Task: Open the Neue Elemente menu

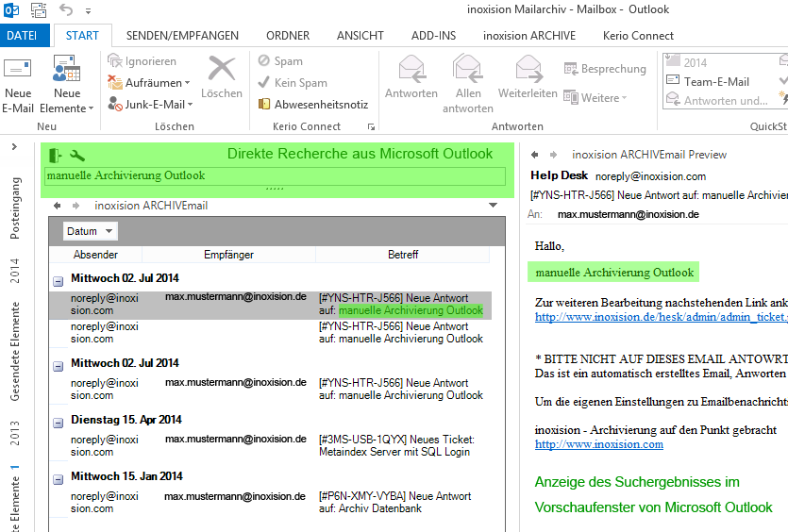Action: 66,100
